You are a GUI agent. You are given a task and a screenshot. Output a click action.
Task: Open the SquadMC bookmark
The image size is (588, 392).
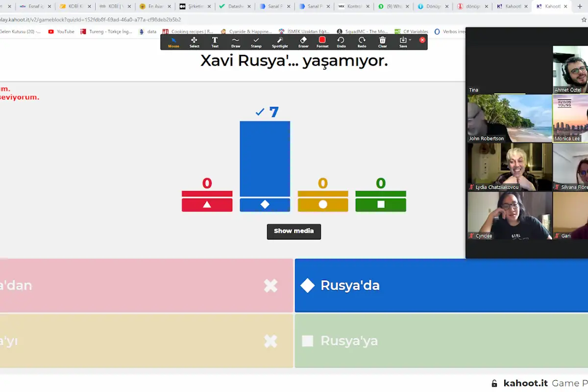(x=362, y=31)
